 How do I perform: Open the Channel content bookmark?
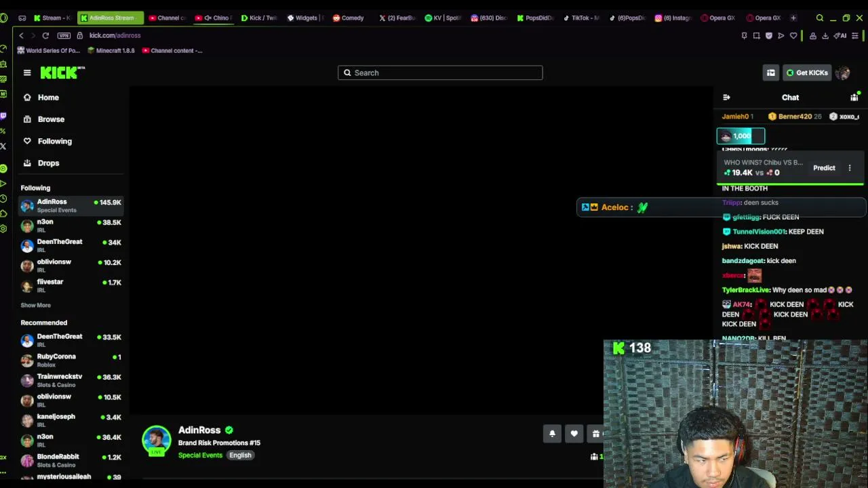tap(172, 51)
